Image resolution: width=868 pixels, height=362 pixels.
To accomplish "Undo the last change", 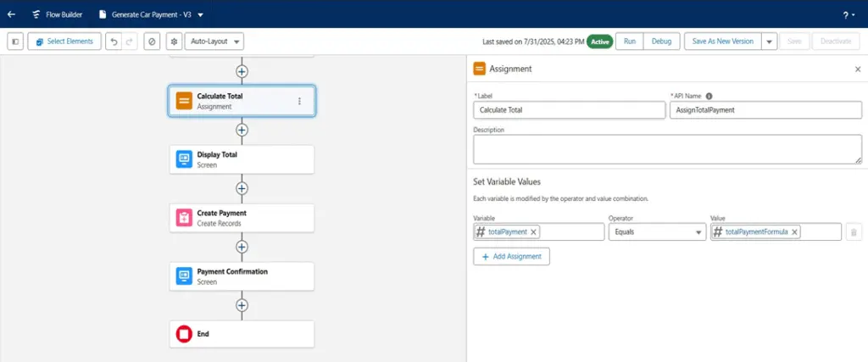I will click(114, 42).
